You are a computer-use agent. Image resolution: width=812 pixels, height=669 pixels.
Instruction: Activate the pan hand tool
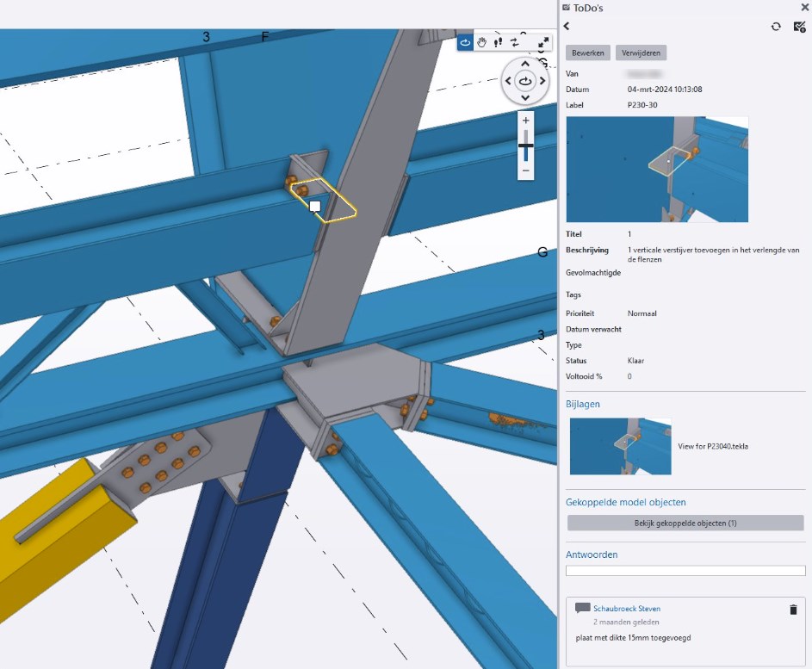point(482,42)
